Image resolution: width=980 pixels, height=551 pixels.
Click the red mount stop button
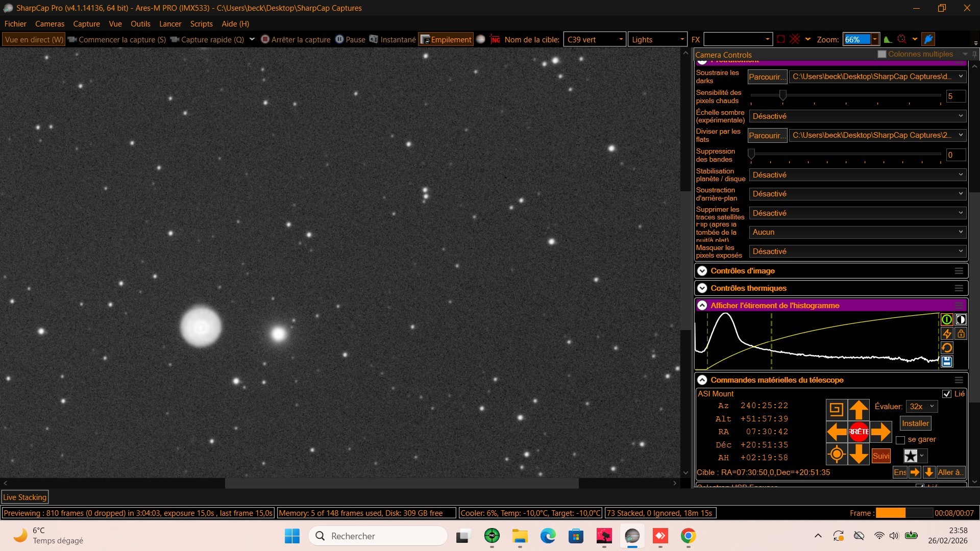click(x=859, y=432)
